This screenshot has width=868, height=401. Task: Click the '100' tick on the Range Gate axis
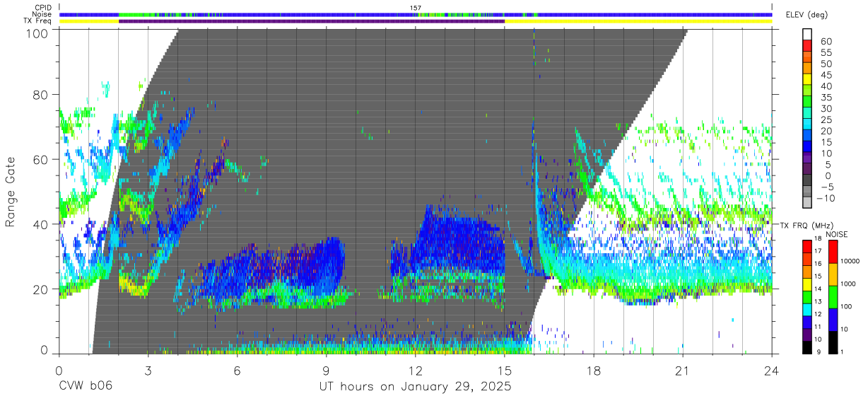click(x=38, y=33)
